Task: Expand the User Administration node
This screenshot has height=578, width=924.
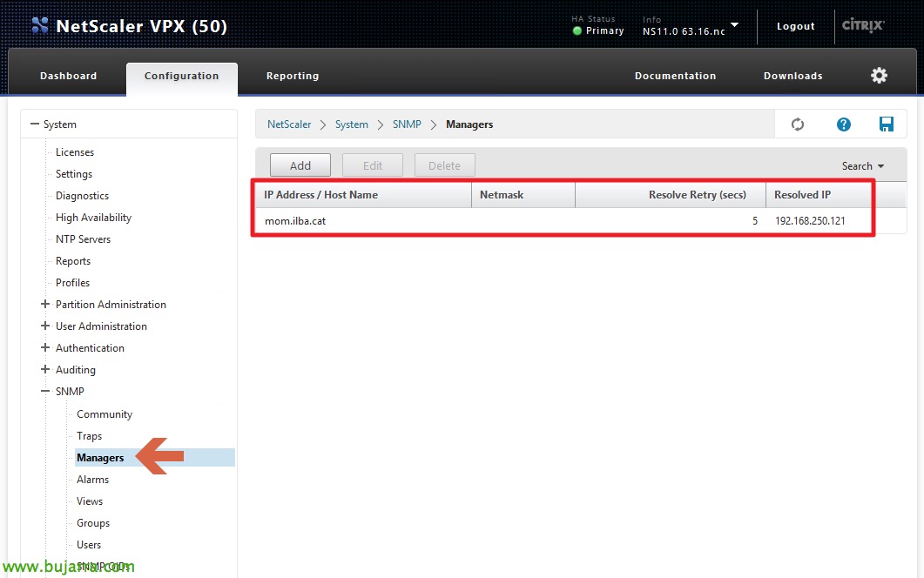Action: [44, 326]
